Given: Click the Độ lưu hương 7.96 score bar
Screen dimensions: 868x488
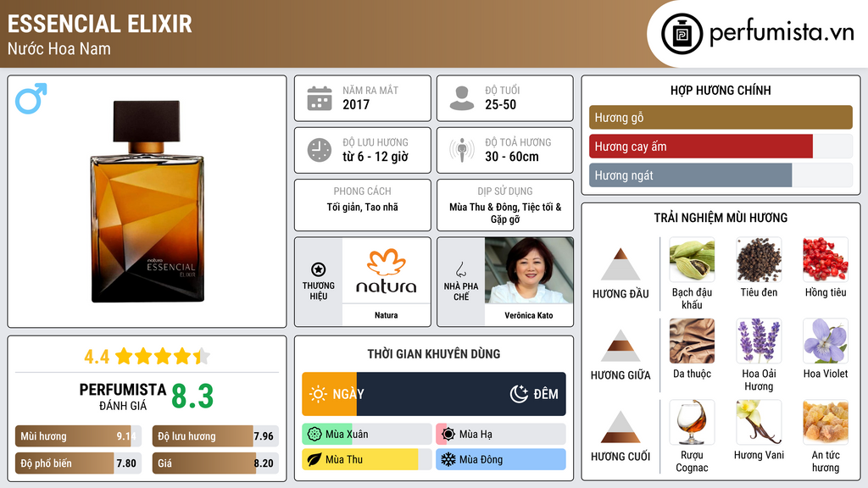Looking at the screenshot, I should 215,436.
